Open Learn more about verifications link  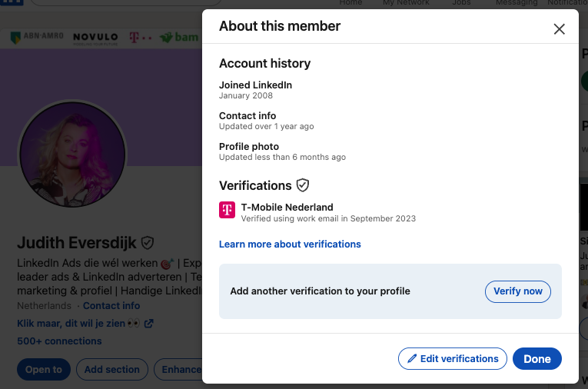[290, 244]
